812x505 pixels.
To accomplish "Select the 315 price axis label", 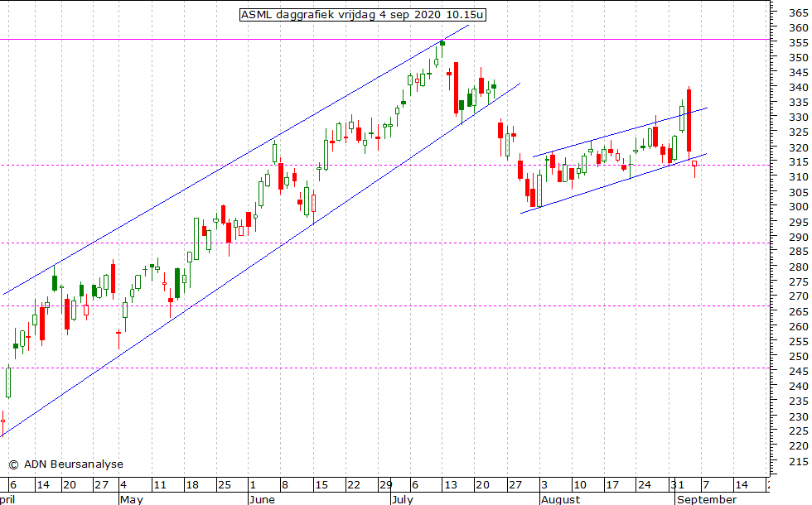I will pyautogui.click(x=798, y=162).
